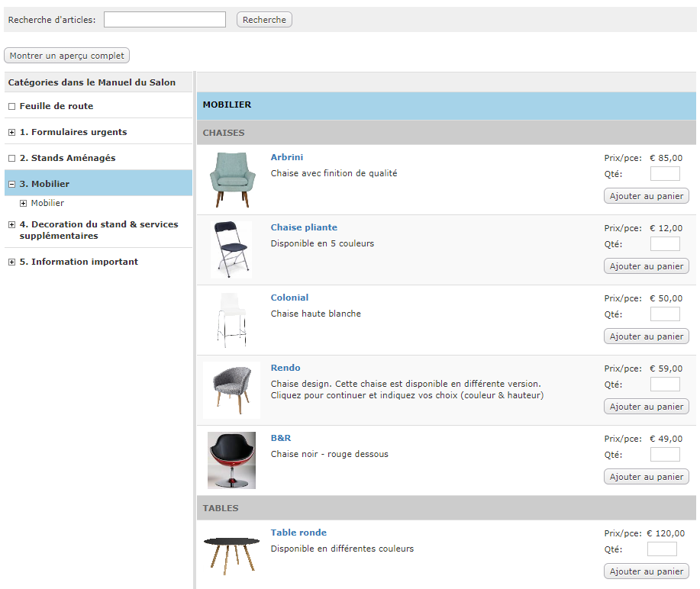Click the box beside 2. Stands Aménagés
700x589 pixels.
point(12,159)
